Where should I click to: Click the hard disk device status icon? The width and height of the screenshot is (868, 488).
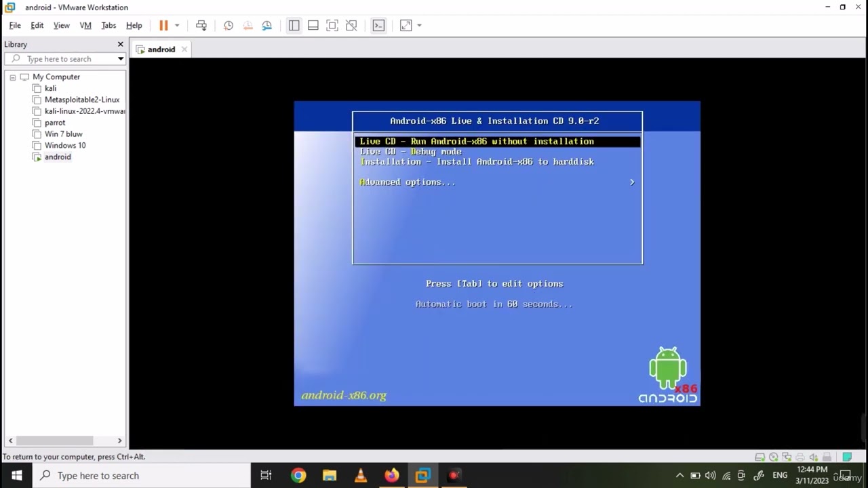(759, 457)
